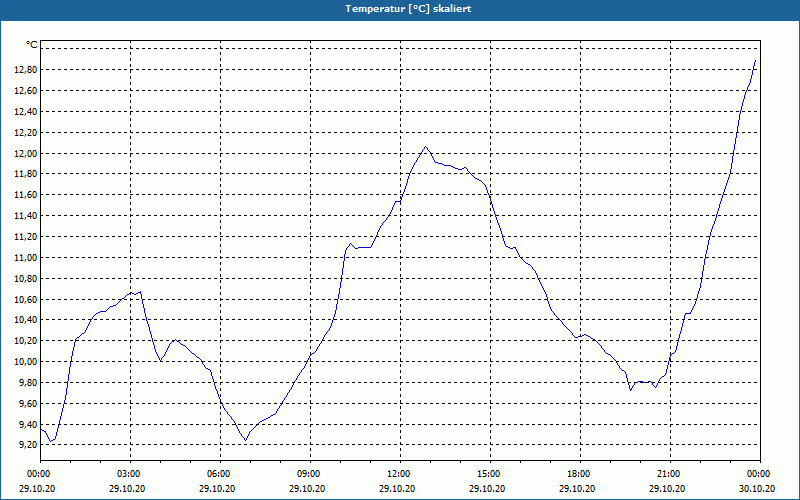Click the 09:00 x-axis label
Image resolution: width=800 pixels, height=500 pixels.
tap(309, 474)
